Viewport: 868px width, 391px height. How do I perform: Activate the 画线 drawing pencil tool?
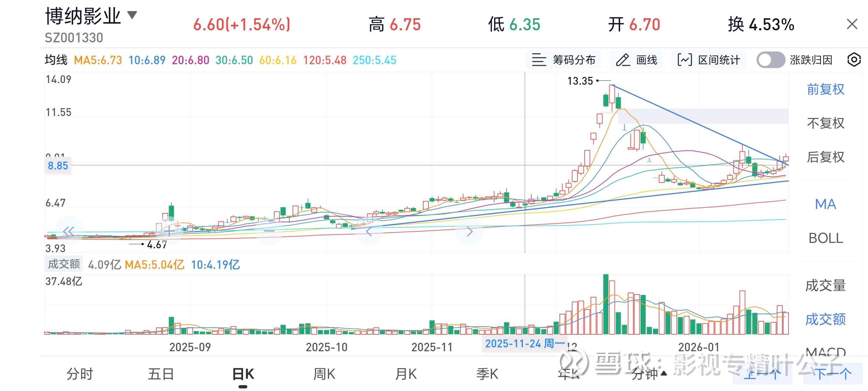pyautogui.click(x=637, y=60)
